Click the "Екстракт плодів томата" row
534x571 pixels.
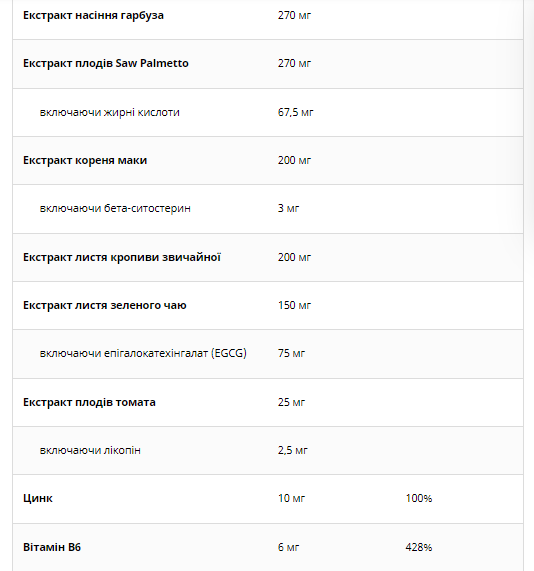pyautogui.click(x=268, y=402)
